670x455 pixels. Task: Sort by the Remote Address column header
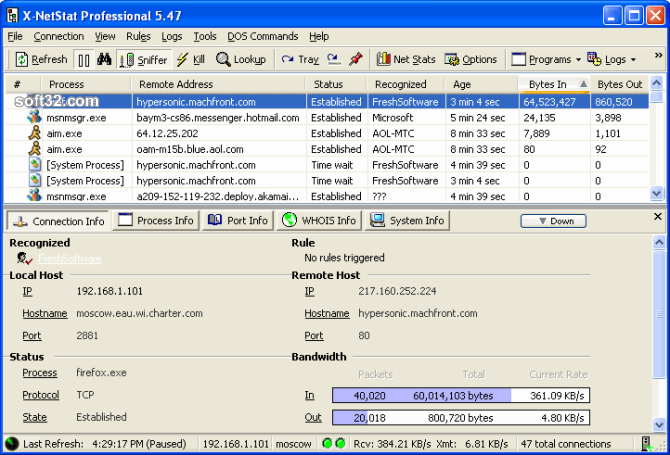coord(218,84)
